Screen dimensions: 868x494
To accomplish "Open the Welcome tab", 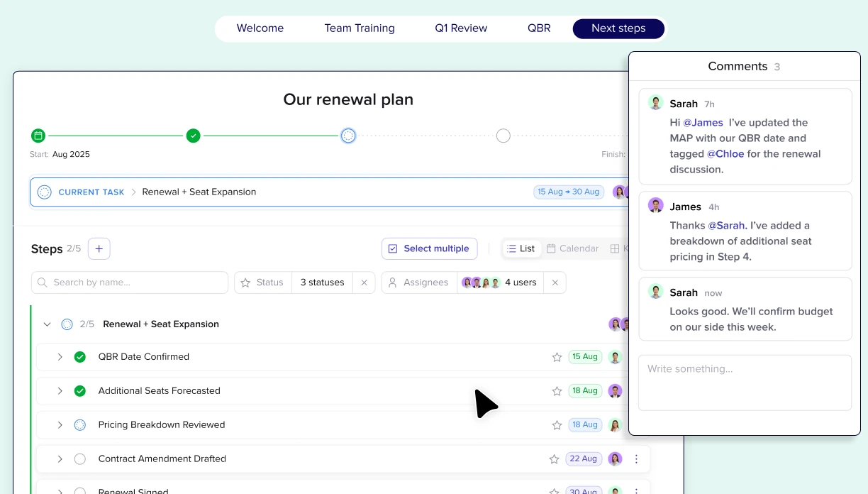I will pyautogui.click(x=260, y=28).
